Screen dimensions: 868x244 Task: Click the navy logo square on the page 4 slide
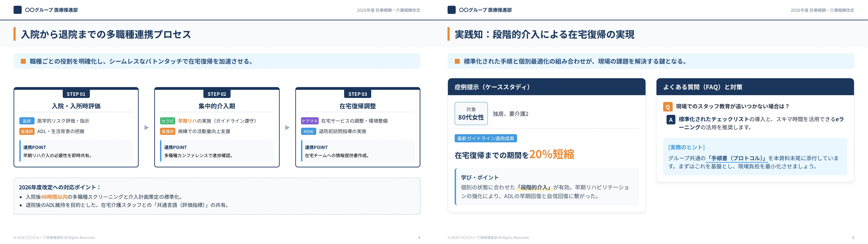pyautogui.click(x=18, y=10)
